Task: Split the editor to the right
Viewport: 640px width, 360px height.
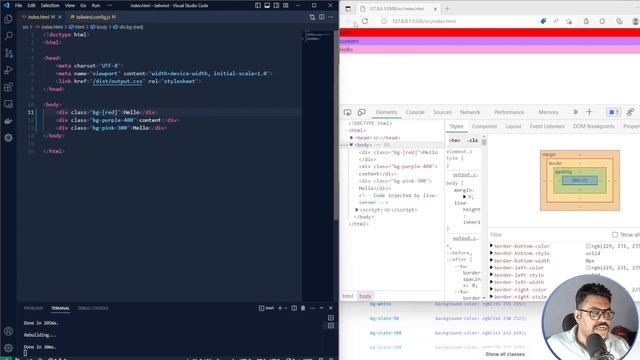Action: tap(322, 17)
